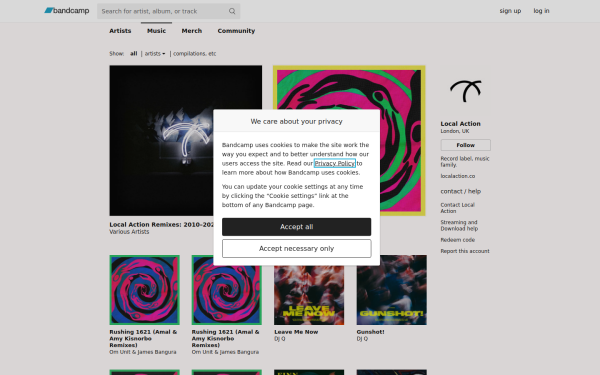Open first Rushing 1621 Remixes album thumbnail
Image resolution: width=600 pixels, height=375 pixels.
145,290
